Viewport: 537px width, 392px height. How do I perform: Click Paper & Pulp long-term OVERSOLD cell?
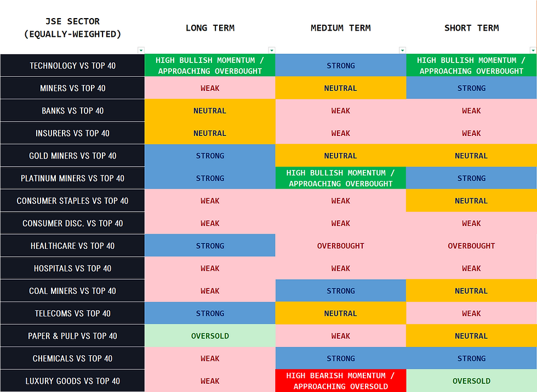click(x=210, y=336)
